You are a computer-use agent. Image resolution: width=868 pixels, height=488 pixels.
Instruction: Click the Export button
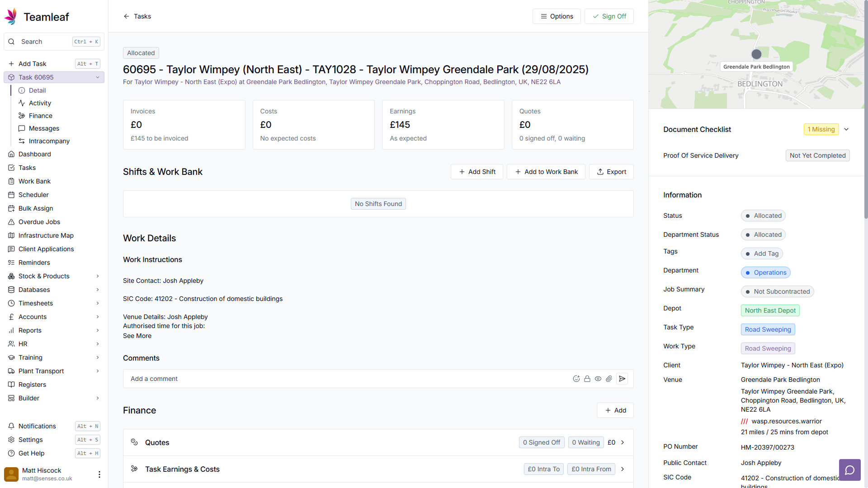point(611,172)
